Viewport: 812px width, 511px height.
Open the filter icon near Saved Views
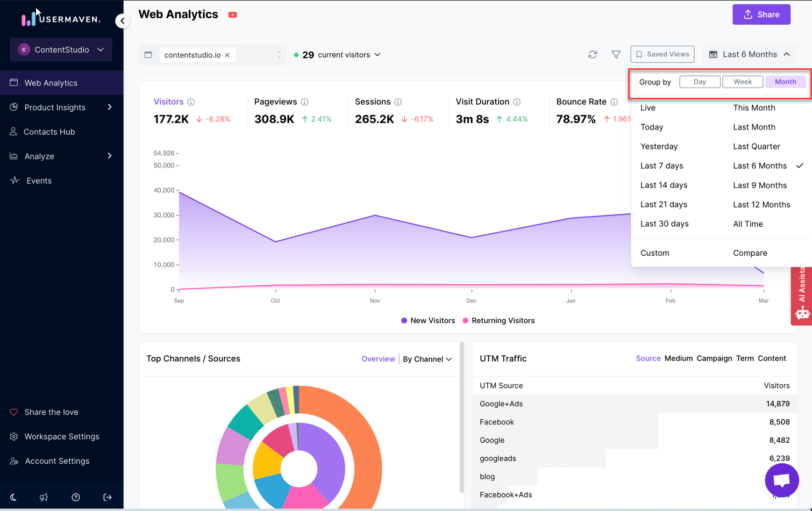point(616,54)
